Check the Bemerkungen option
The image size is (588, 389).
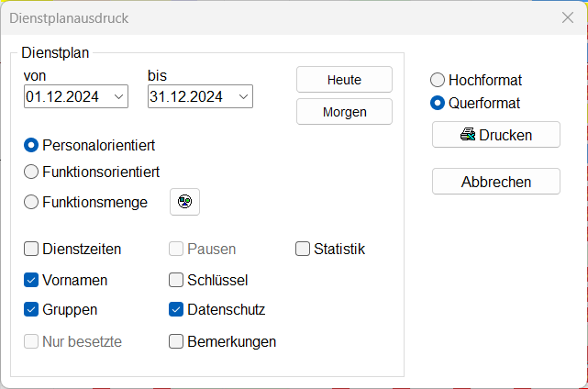(177, 342)
